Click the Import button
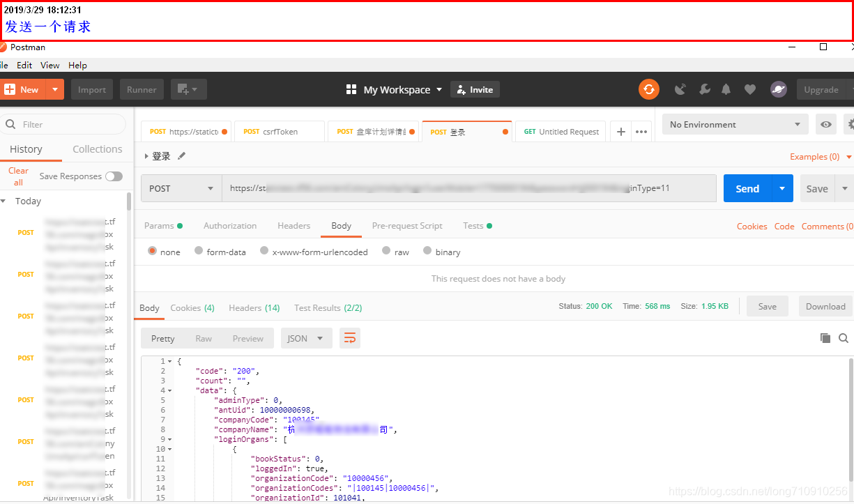Image resolution: width=854 pixels, height=504 pixels. 92,89
